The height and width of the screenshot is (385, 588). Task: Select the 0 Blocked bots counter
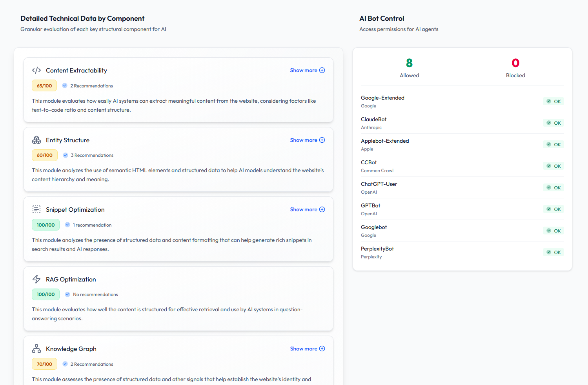coord(515,67)
